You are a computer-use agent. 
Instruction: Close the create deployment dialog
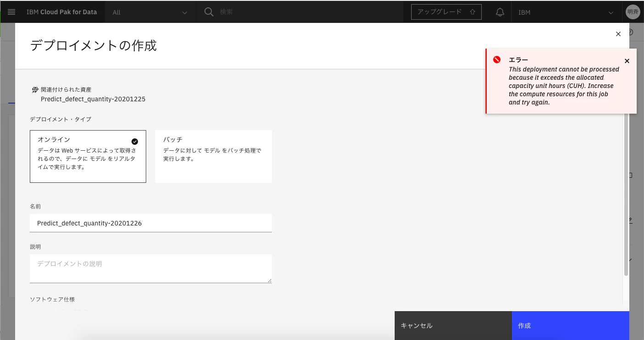[x=618, y=34]
